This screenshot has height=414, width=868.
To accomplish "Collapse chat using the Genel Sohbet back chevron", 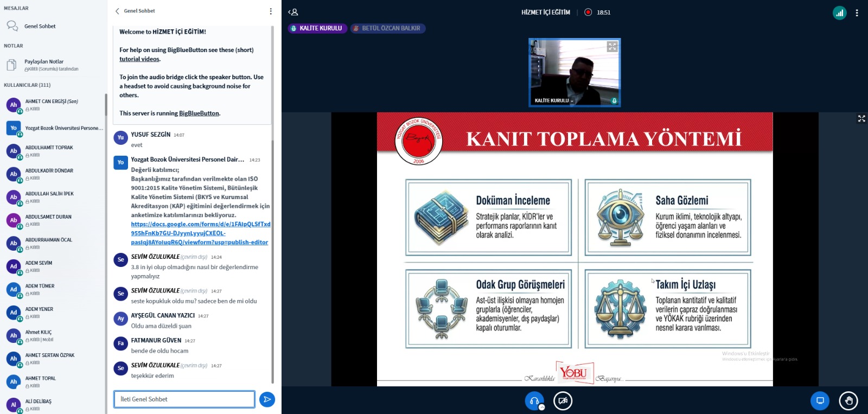I will [117, 11].
